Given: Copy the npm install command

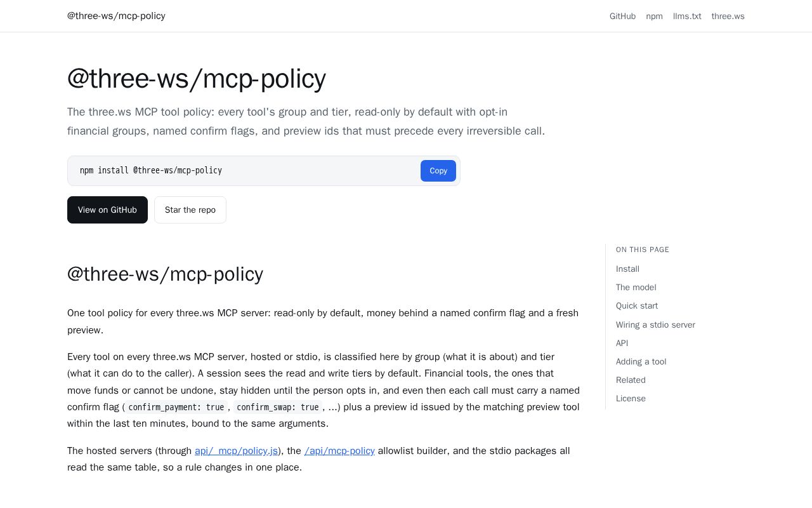Looking at the screenshot, I should click(438, 171).
